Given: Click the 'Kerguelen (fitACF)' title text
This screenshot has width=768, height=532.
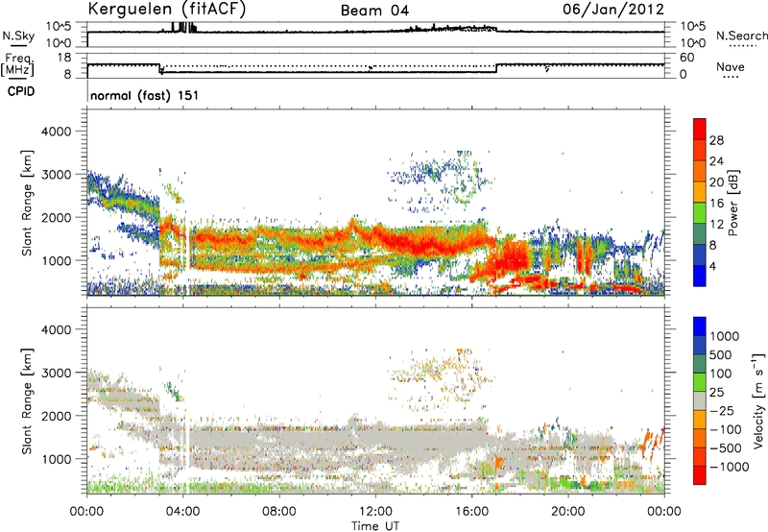Looking at the screenshot, I should tap(166, 9).
